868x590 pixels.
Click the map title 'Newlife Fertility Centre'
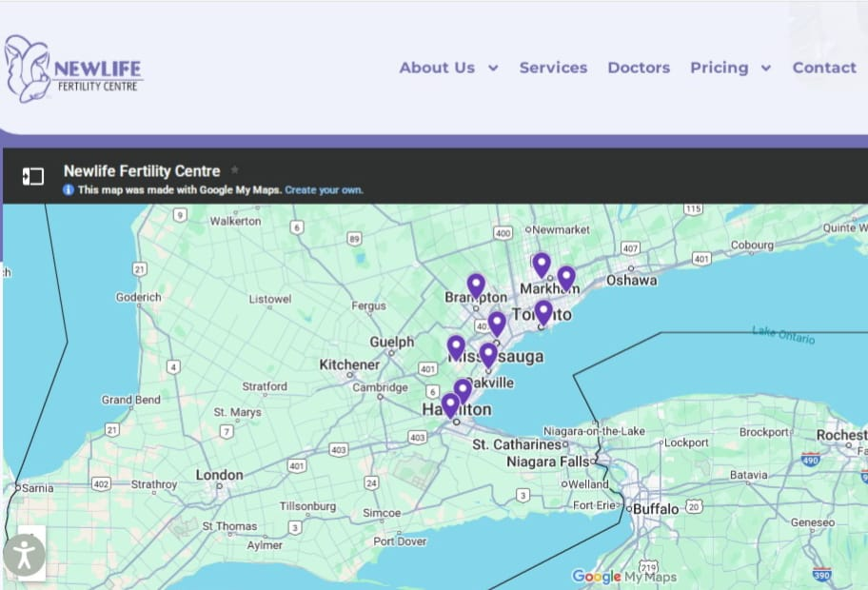pos(142,171)
